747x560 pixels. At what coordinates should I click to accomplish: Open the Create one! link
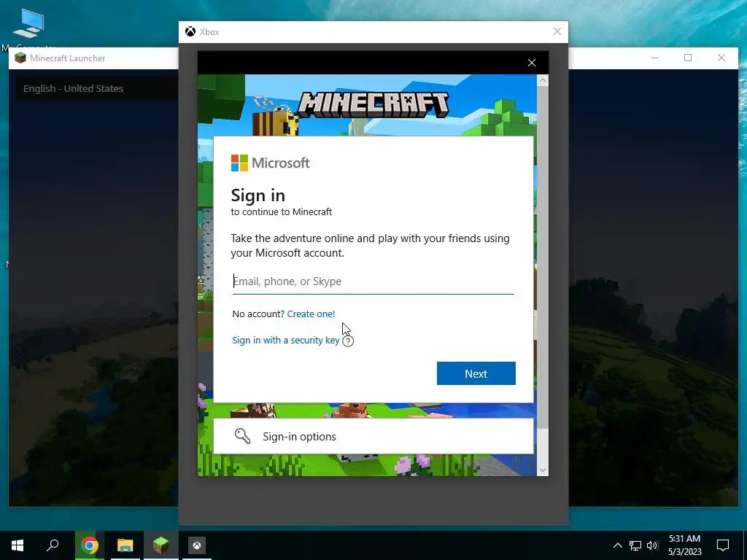pyautogui.click(x=311, y=314)
